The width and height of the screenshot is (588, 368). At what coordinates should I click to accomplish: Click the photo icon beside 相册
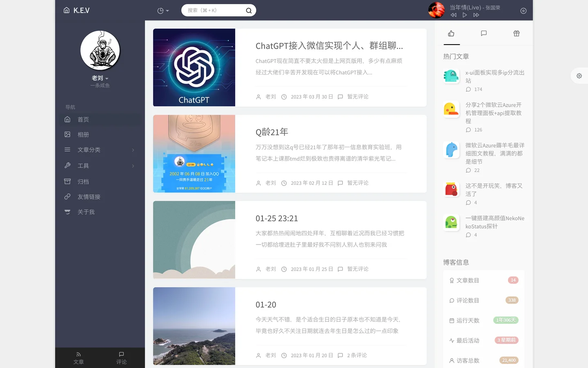67,134
